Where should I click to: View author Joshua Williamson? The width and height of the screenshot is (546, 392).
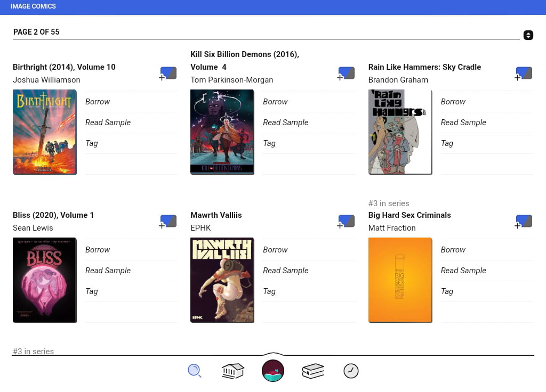pyautogui.click(x=46, y=80)
